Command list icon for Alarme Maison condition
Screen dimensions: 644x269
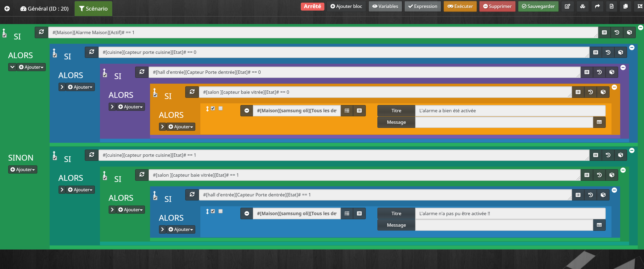click(604, 32)
